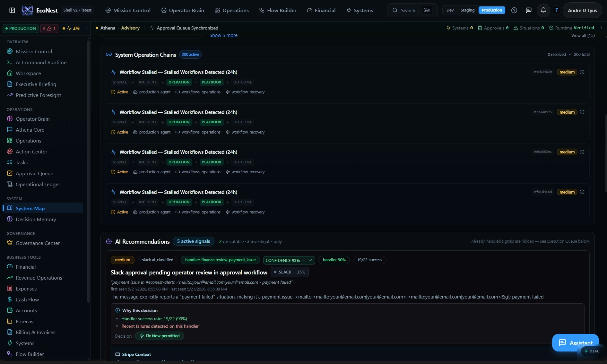
Task: Click the Forecast bar chart icon
Action: (x=10, y=321)
